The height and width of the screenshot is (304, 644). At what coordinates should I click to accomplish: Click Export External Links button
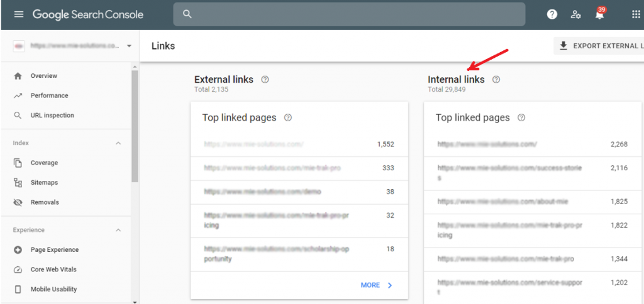(599, 46)
